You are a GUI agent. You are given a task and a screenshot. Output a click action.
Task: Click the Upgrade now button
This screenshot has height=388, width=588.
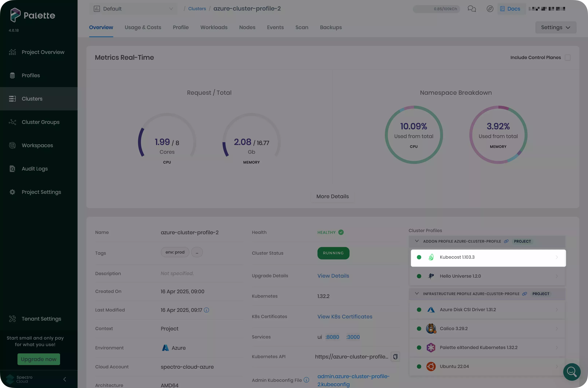point(39,359)
